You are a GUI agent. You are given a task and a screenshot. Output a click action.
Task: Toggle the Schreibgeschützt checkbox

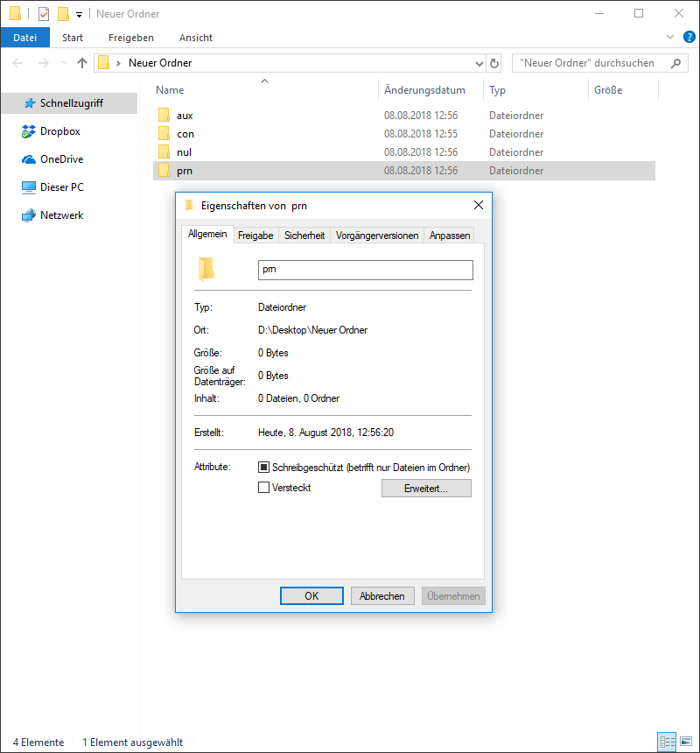pos(263,467)
